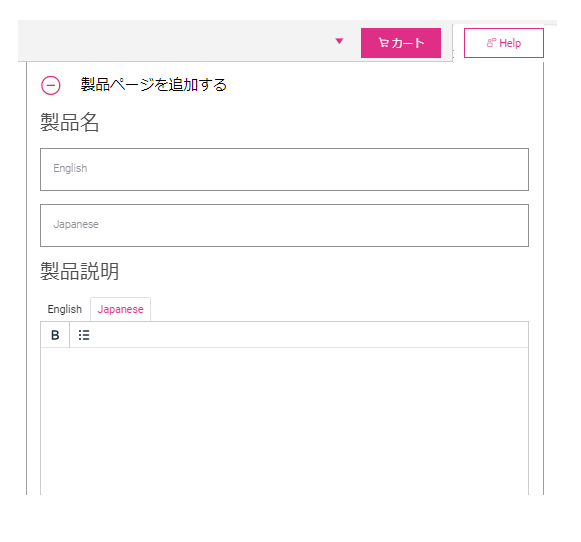The image size is (581, 542).
Task: Click the Help text label
Action: [x=510, y=43]
